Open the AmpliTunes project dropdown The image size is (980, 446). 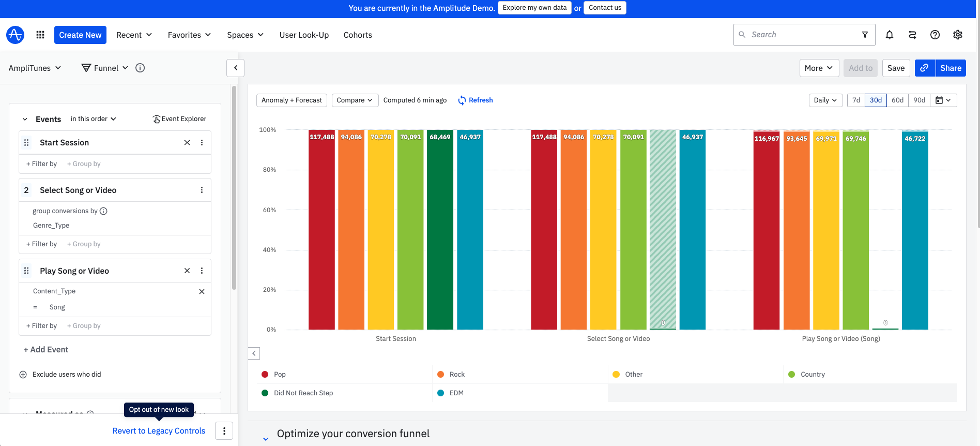tap(35, 68)
